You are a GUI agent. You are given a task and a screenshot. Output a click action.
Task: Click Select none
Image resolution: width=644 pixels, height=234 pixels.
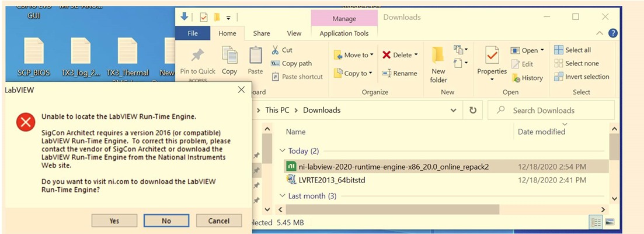576,63
